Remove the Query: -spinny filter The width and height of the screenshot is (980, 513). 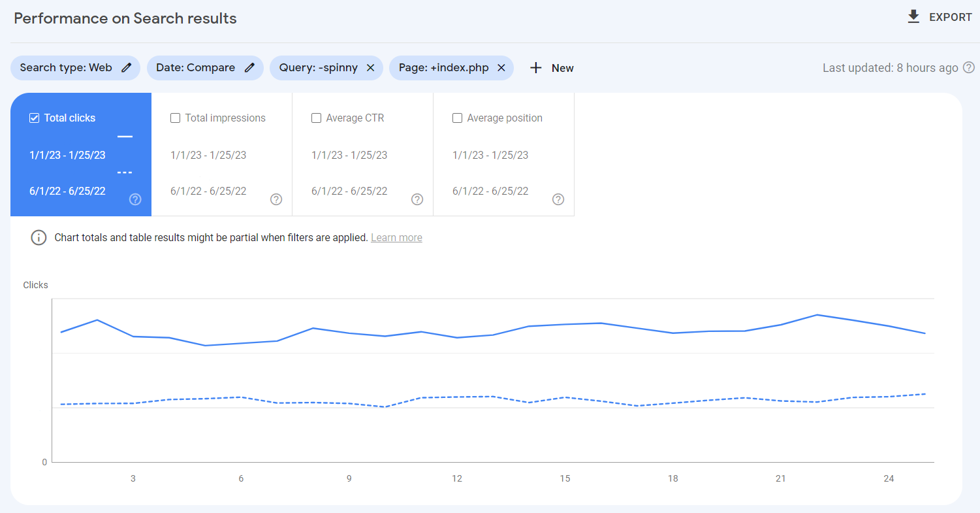coord(370,68)
